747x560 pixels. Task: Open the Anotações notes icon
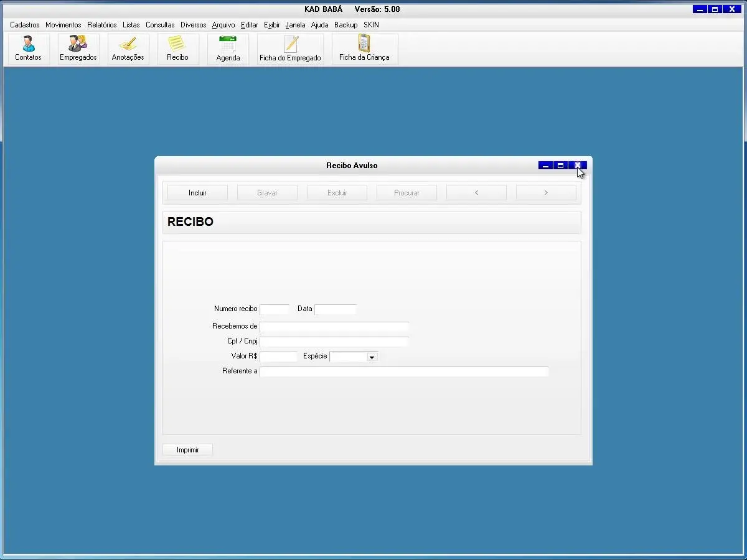tap(128, 49)
